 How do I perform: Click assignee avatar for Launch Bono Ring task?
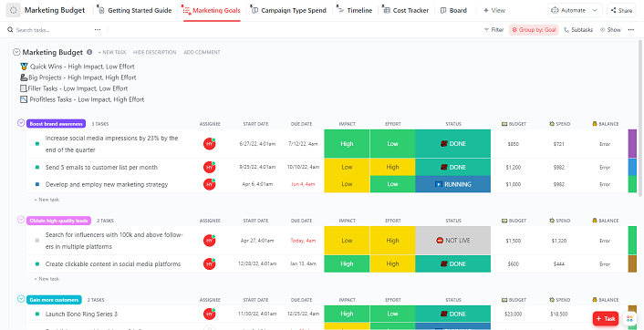coord(210,314)
